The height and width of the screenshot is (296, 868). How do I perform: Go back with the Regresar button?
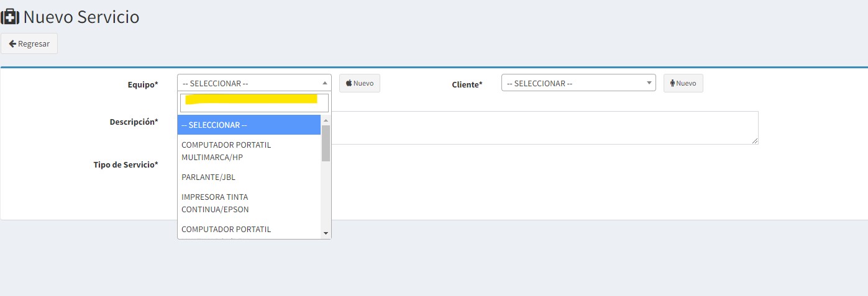click(29, 43)
